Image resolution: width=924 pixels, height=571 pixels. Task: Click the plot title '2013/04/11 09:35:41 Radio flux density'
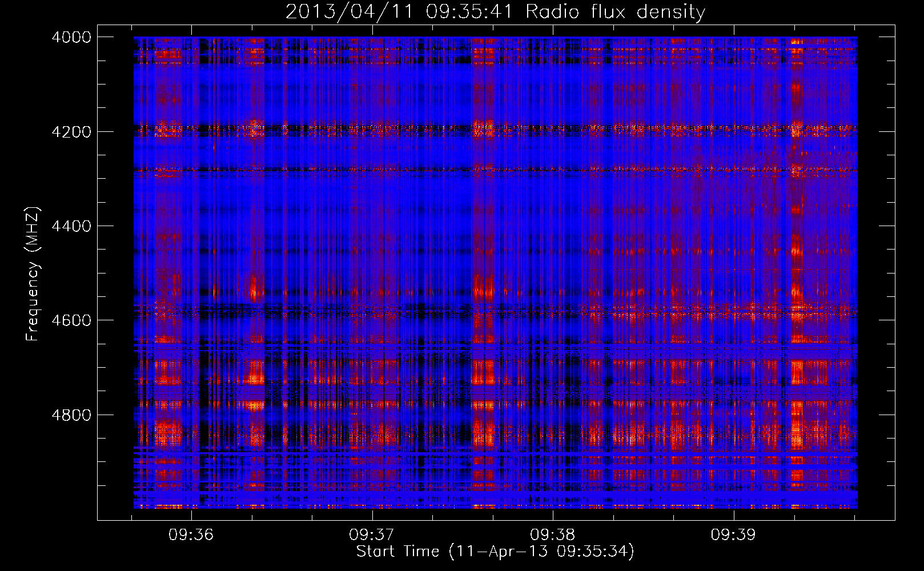tap(495, 11)
